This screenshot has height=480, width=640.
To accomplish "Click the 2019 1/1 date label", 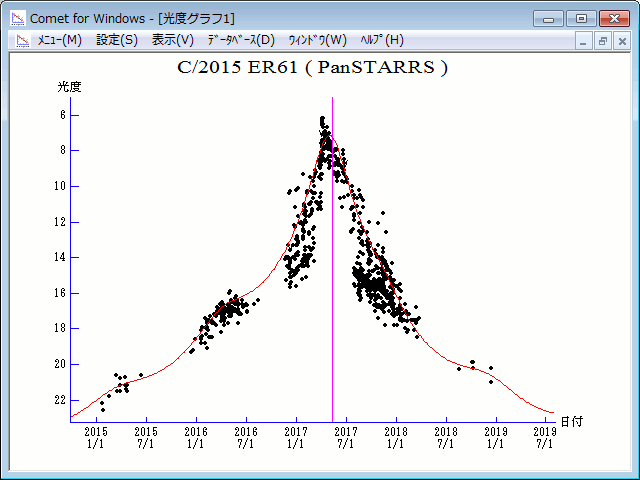I will [x=496, y=438].
